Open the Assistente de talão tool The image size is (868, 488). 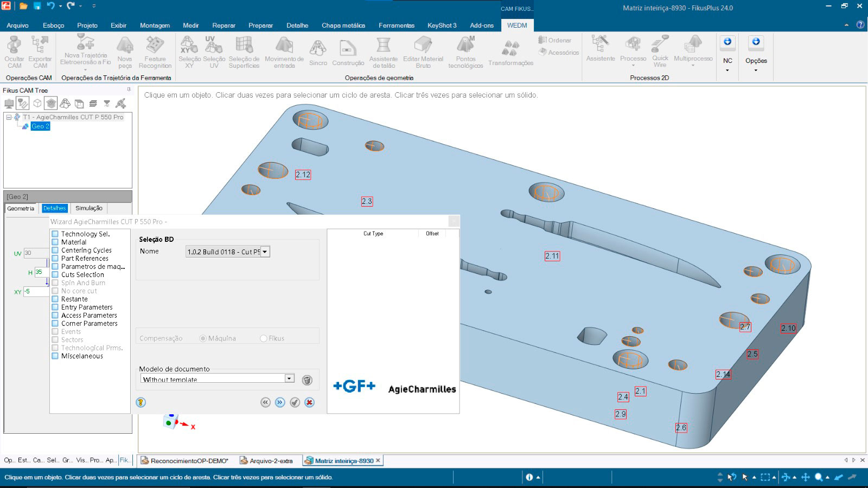pos(384,52)
